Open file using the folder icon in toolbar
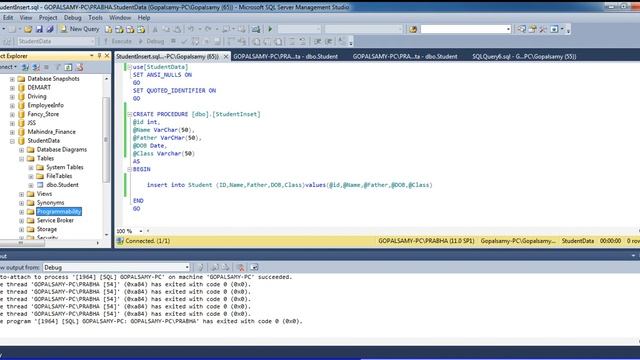640x360 pixels. coord(28,29)
